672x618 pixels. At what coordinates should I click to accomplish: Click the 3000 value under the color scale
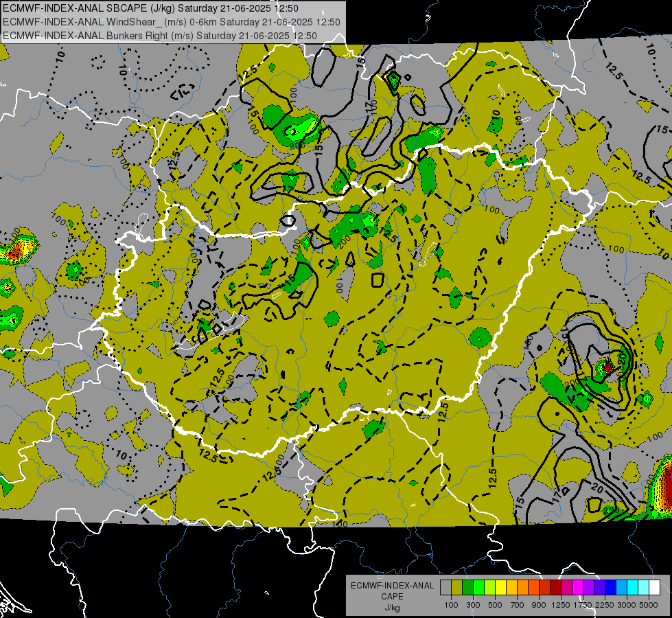627,605
